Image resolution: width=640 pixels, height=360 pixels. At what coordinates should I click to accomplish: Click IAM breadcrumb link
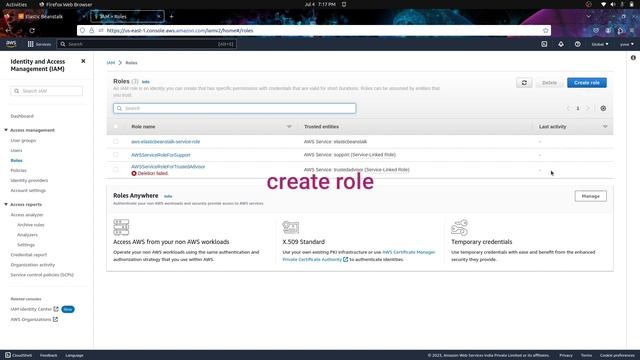coord(111,63)
